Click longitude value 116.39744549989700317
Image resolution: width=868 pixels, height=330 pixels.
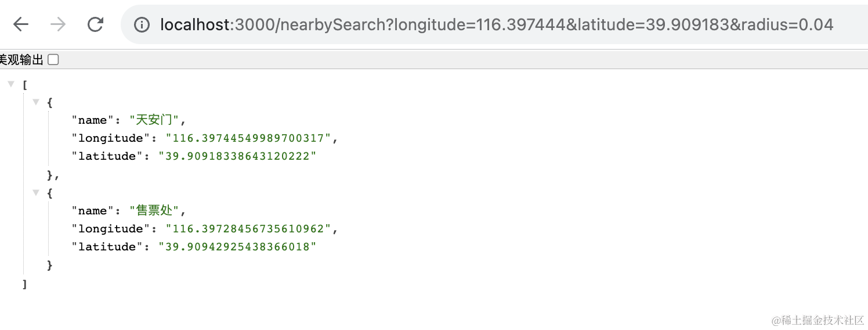click(x=248, y=138)
